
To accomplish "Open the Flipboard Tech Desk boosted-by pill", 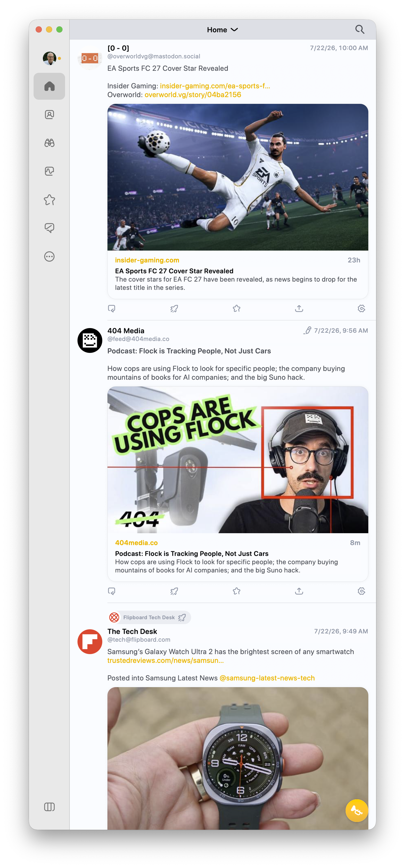I will [x=149, y=617].
